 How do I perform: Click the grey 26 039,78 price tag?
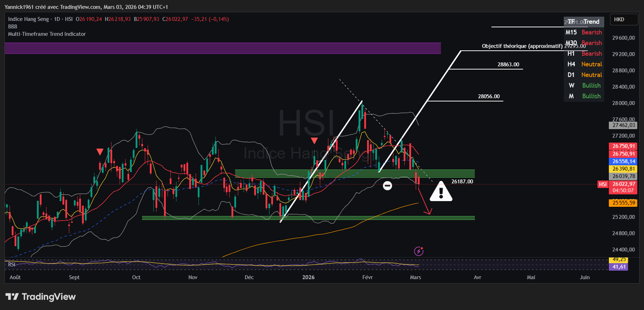[623, 176]
